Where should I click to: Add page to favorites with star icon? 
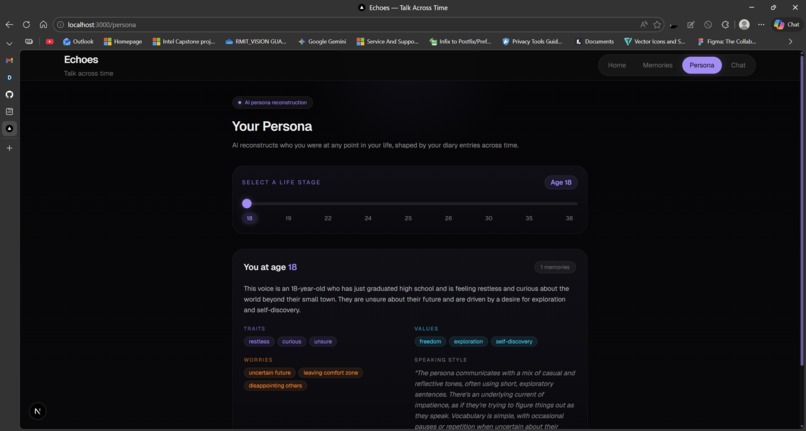657,25
